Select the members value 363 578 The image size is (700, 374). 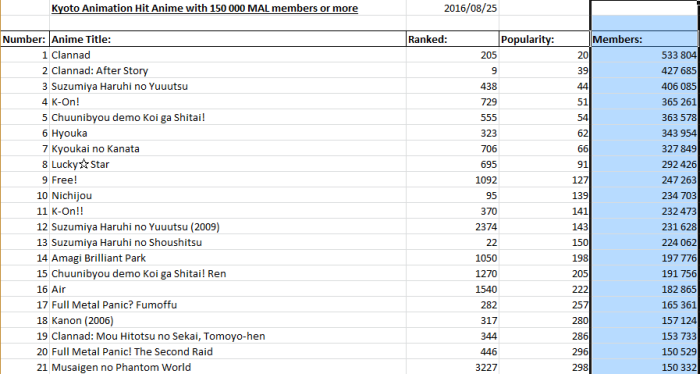(x=645, y=117)
